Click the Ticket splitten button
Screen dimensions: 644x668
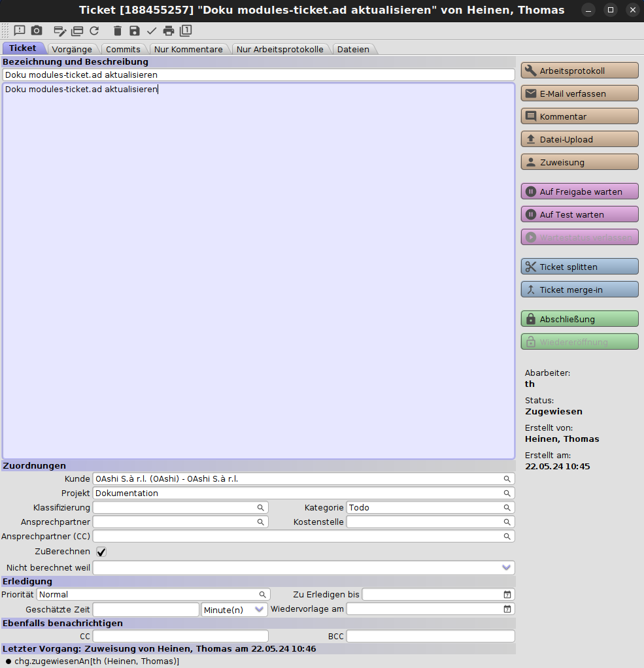[579, 267]
